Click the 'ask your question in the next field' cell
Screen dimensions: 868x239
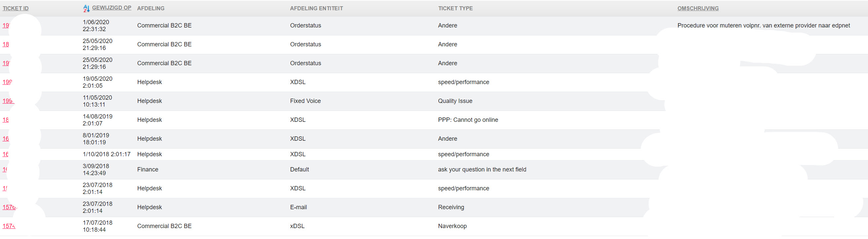tap(482, 169)
